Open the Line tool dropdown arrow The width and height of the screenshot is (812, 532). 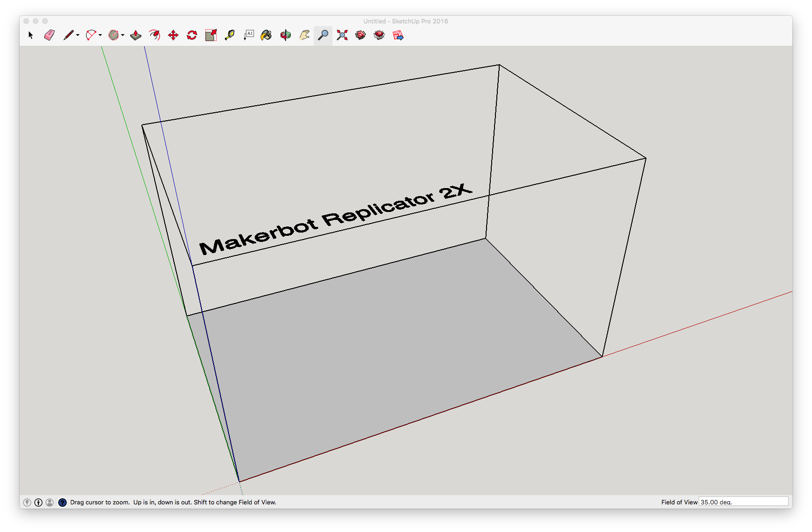[78, 35]
